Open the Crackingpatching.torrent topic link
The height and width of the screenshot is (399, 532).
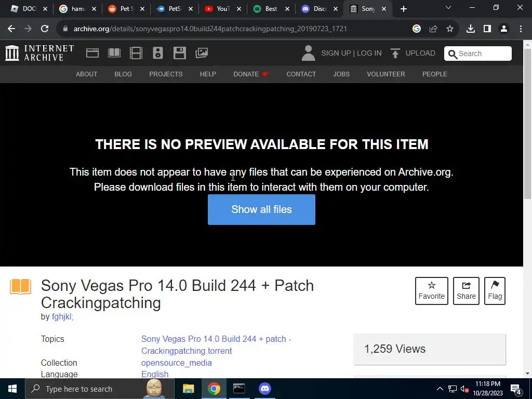pyautogui.click(x=216, y=345)
